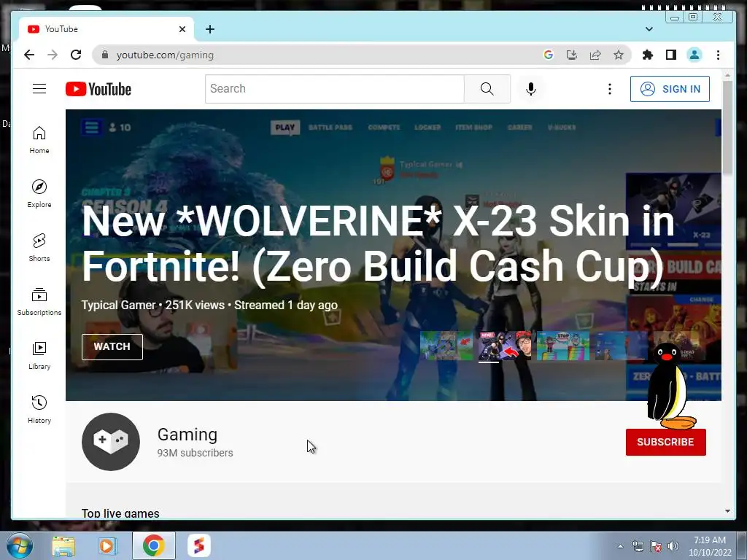
Task: Click the Google icon in address bar
Action: [549, 55]
